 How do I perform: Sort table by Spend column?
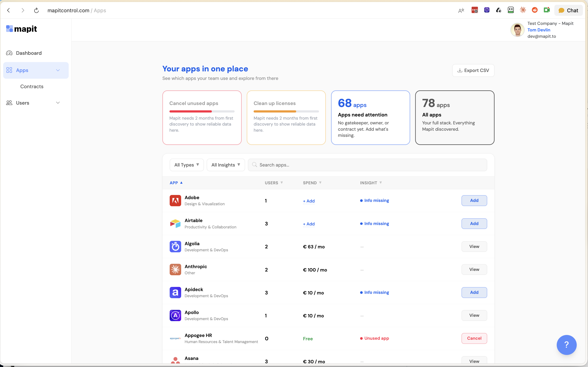pos(312,183)
